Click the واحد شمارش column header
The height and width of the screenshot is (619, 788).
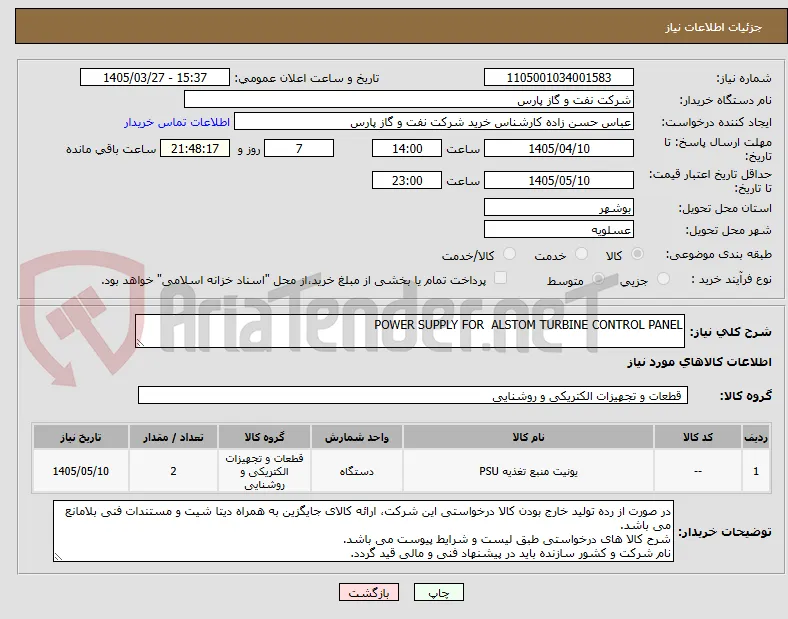(356, 437)
